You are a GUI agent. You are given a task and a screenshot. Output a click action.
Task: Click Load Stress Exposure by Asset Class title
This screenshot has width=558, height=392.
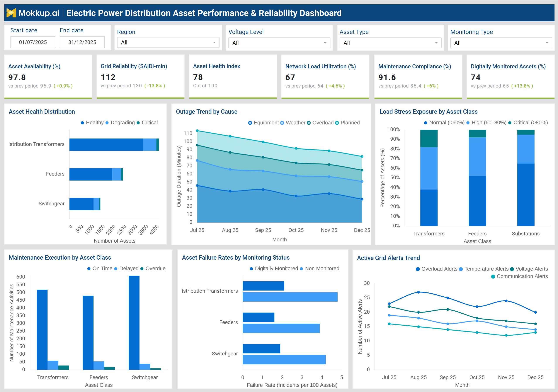click(x=429, y=112)
